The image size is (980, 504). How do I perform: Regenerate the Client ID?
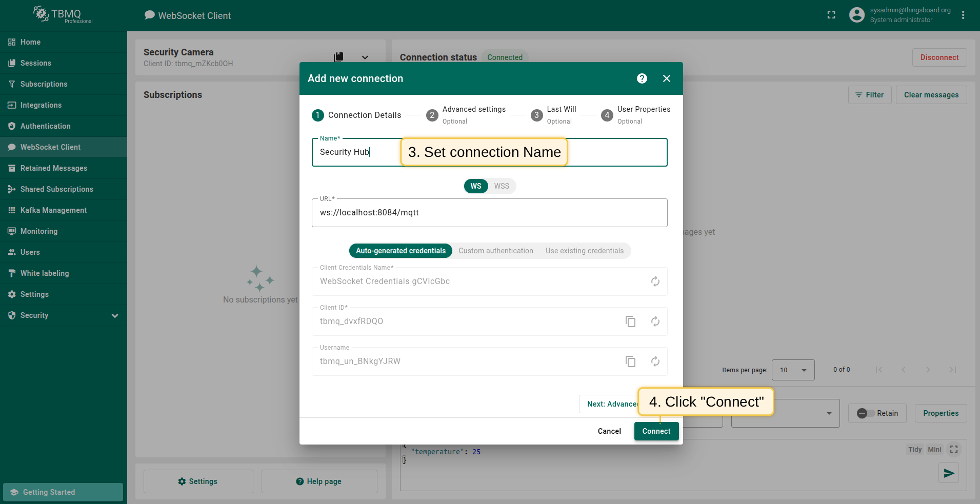[x=655, y=321]
